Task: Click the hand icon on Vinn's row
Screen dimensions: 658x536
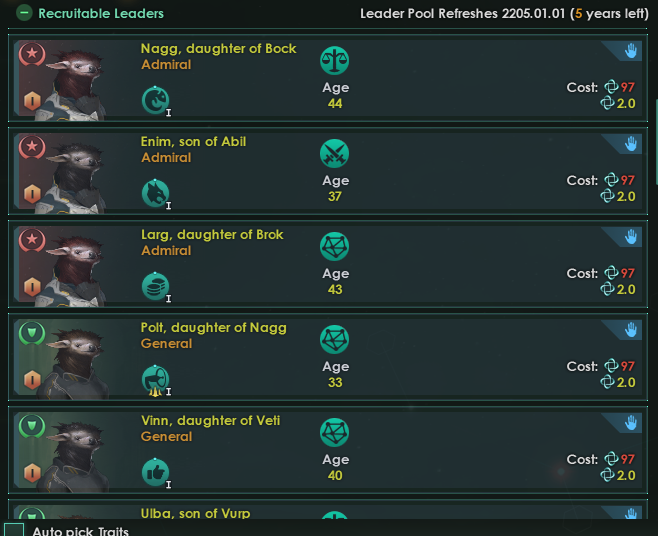Action: point(631,423)
